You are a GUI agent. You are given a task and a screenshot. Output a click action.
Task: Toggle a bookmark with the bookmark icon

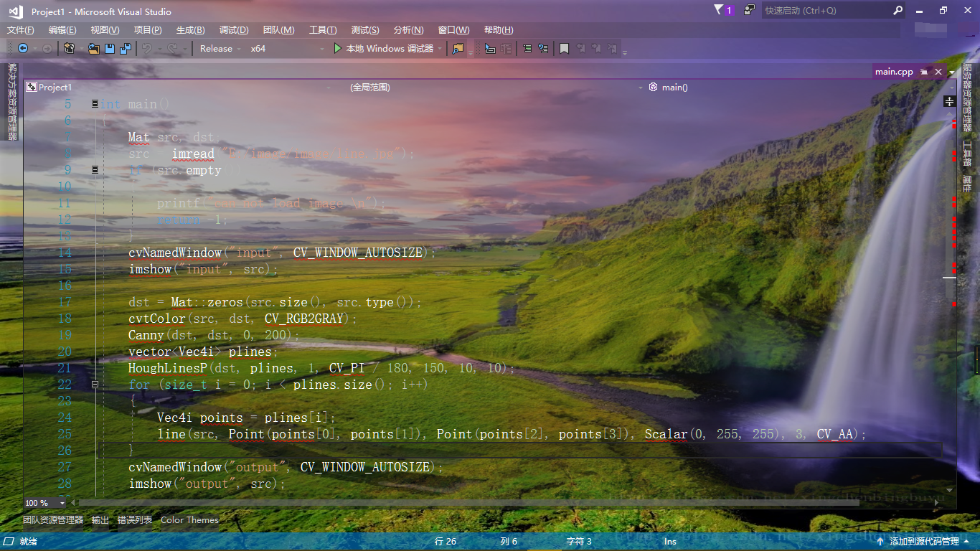(565, 48)
